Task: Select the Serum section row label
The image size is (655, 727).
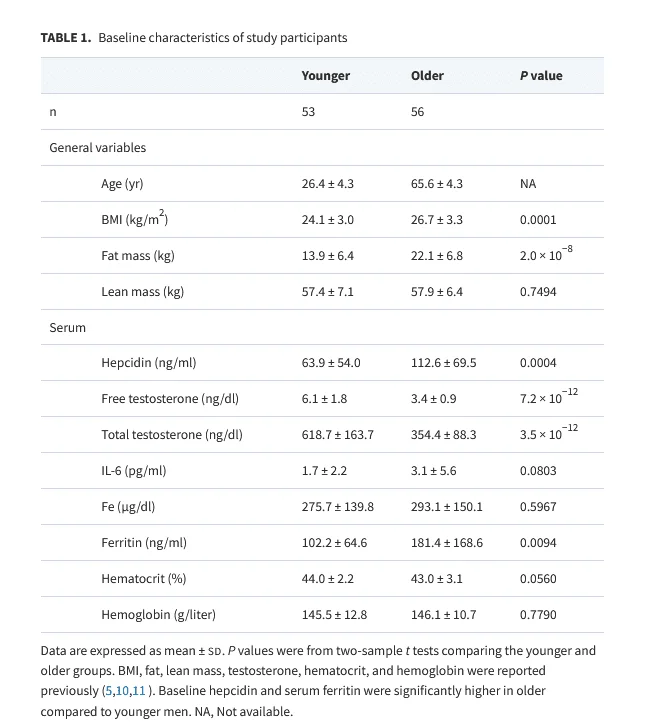Action: tap(67, 328)
